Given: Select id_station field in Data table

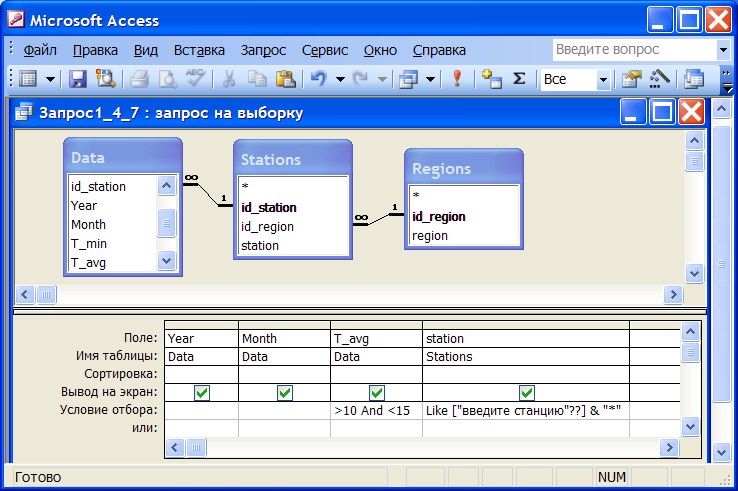Looking at the screenshot, I should click(112, 186).
